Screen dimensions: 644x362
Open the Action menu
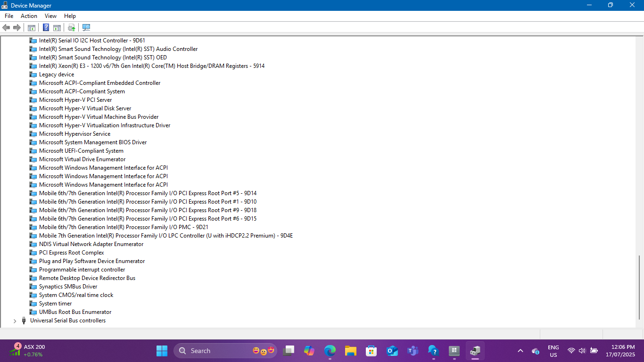[29, 16]
